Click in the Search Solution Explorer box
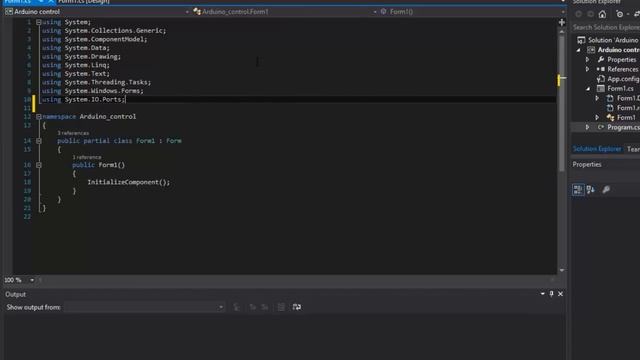Viewport: 640px width, 360px height. (606, 27)
